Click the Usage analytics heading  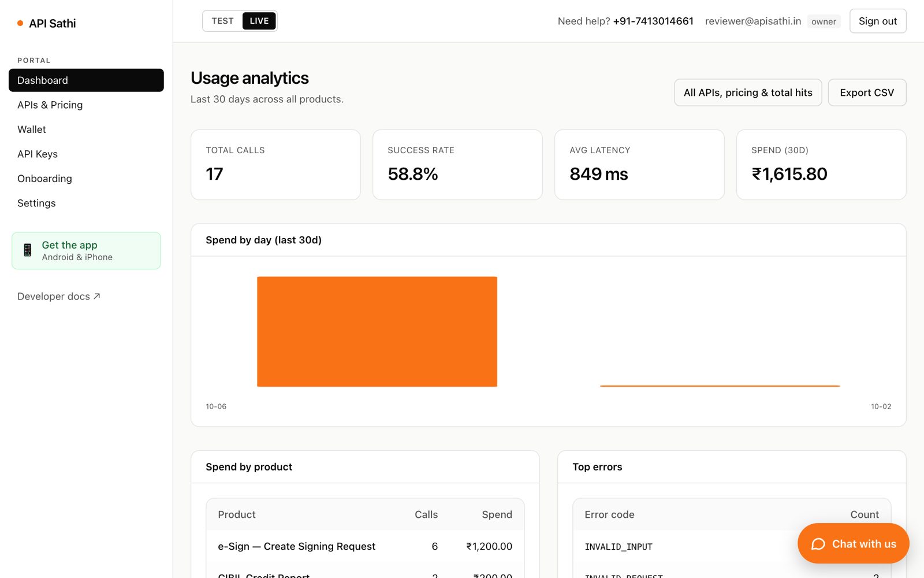click(x=249, y=78)
